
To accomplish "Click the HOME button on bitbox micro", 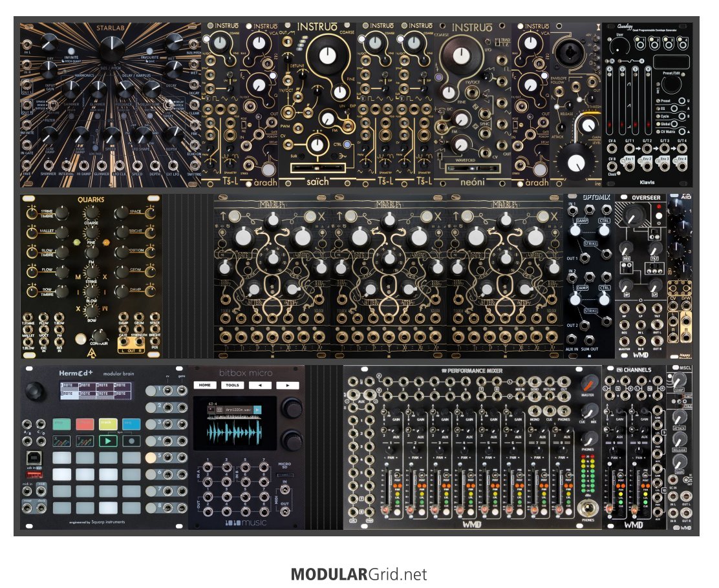I will 204,385.
